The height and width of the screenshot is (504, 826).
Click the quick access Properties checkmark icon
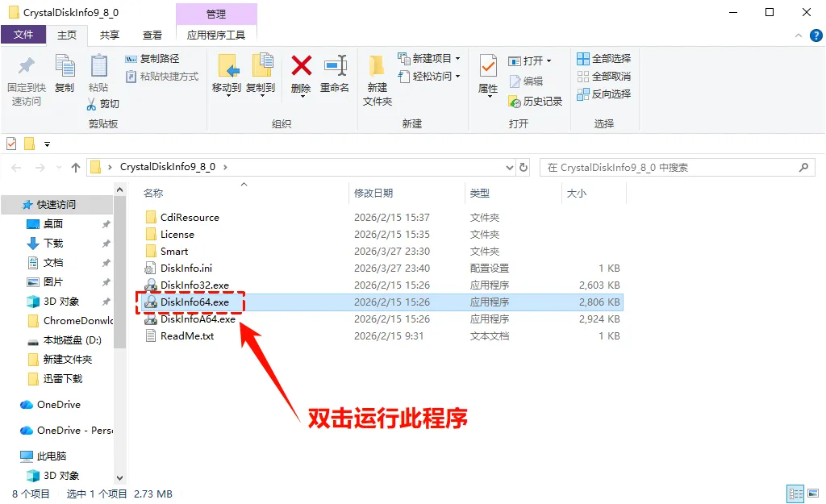click(11, 144)
